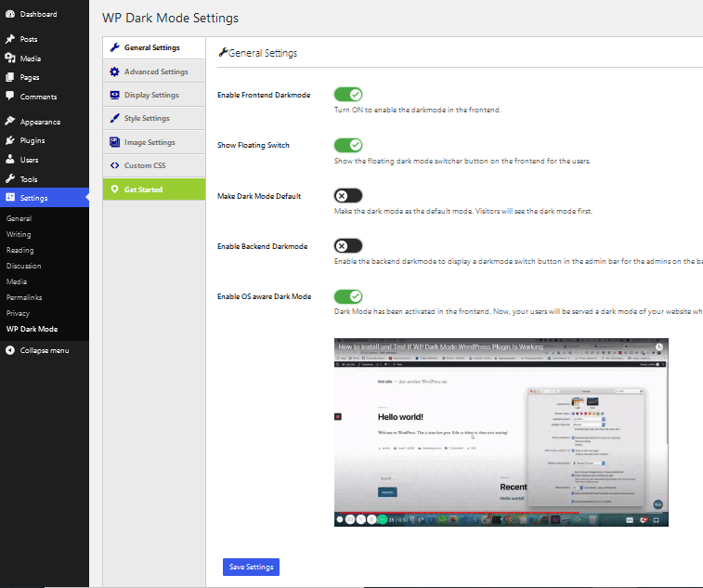Click the wrench icon beside General Settings tab
Screen dimensions: 703x588
115,47
